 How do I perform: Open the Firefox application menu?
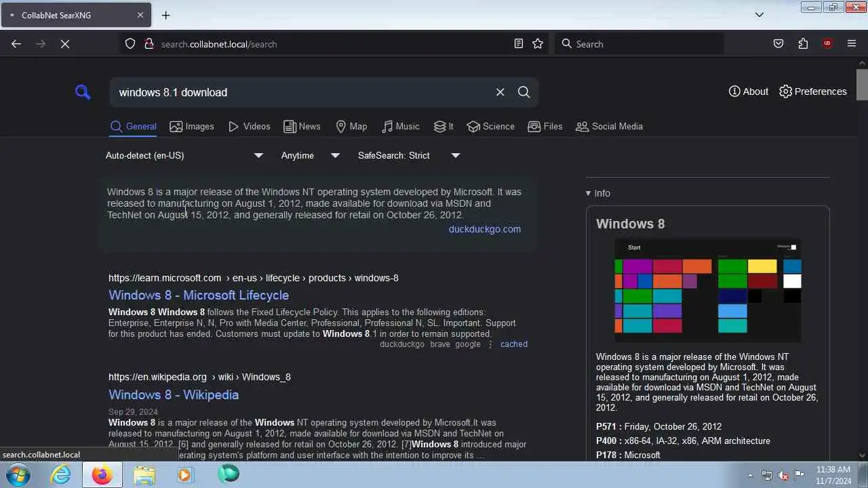click(x=852, y=44)
